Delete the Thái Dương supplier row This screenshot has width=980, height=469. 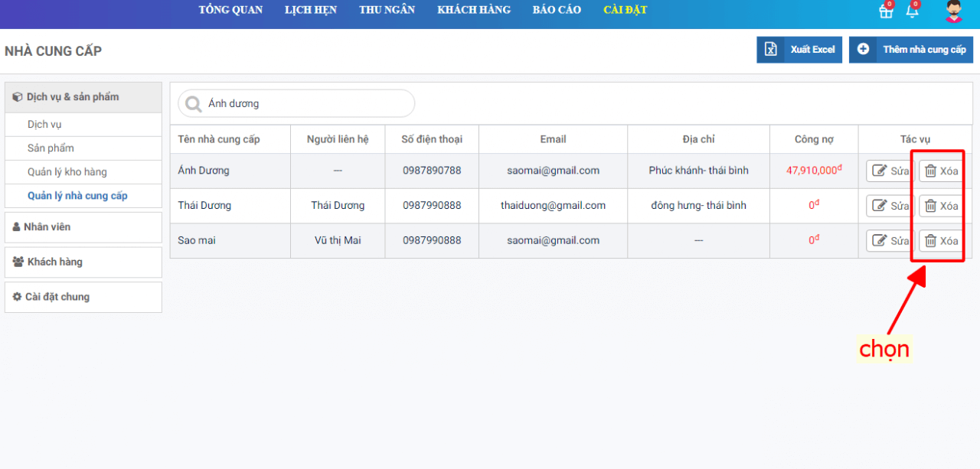tap(940, 206)
